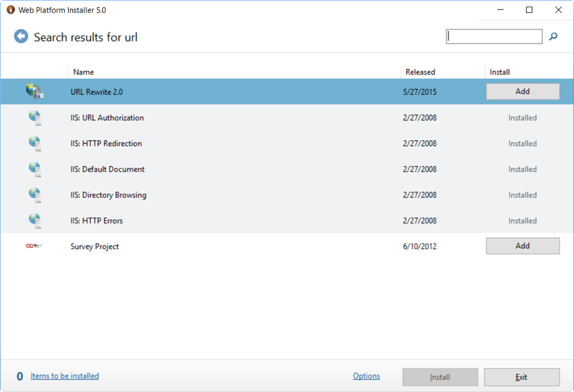This screenshot has width=574, height=392.
Task: Click the IIS: Directory Browsing globe icon
Action: click(x=35, y=195)
